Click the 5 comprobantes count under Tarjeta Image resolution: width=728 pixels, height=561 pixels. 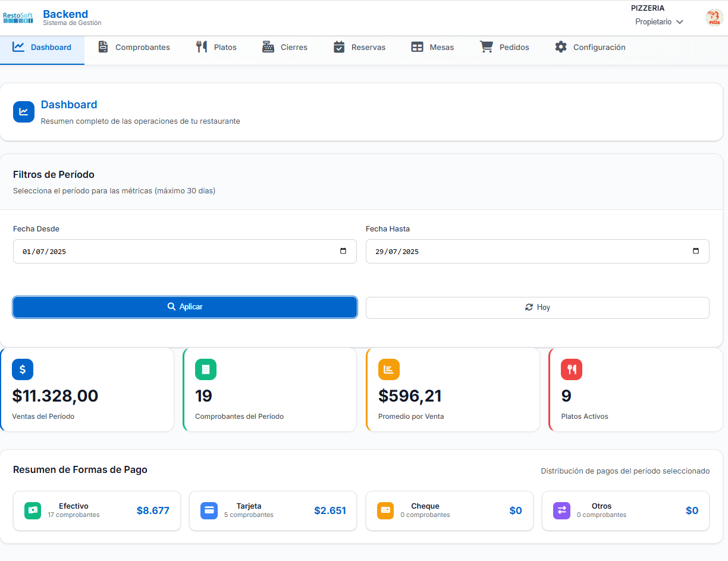coord(249,515)
